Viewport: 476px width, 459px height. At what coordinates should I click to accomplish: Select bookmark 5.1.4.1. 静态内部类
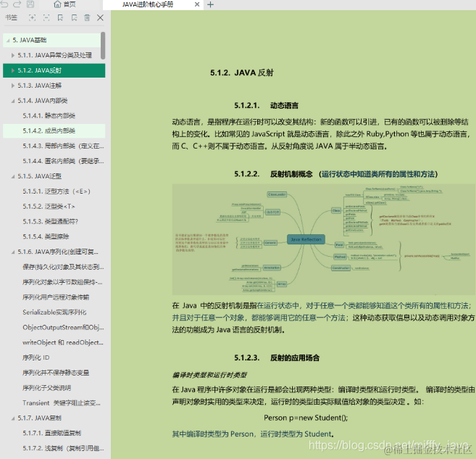pyautogui.click(x=49, y=116)
